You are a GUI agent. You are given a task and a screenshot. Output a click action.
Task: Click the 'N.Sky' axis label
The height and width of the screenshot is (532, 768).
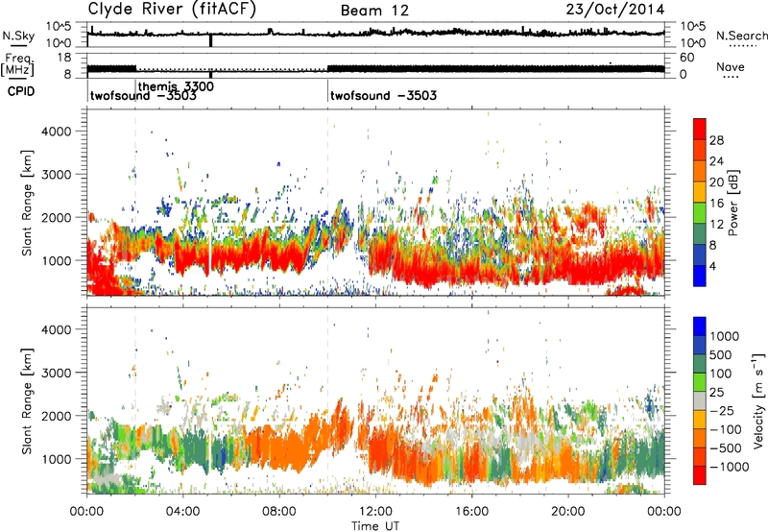18,36
